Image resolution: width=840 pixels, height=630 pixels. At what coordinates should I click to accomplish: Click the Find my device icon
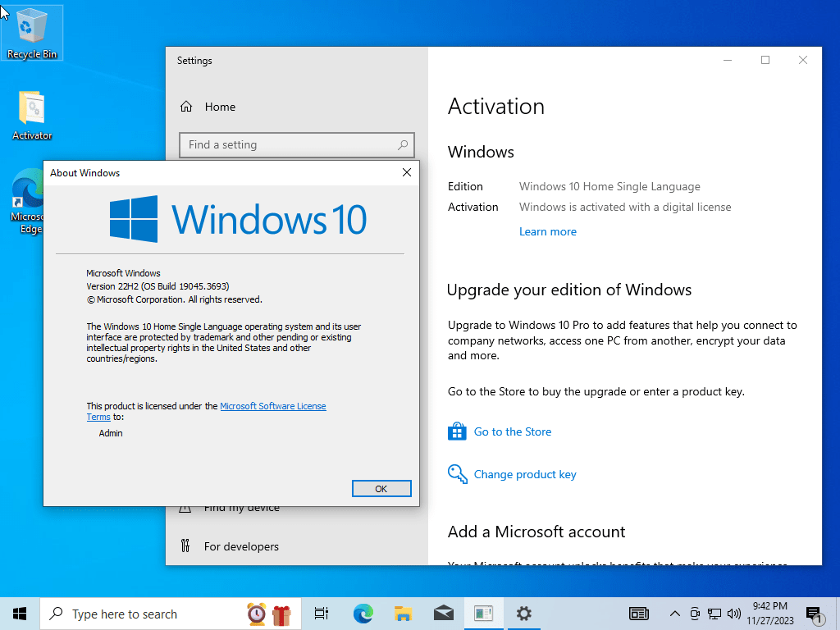pyautogui.click(x=185, y=507)
